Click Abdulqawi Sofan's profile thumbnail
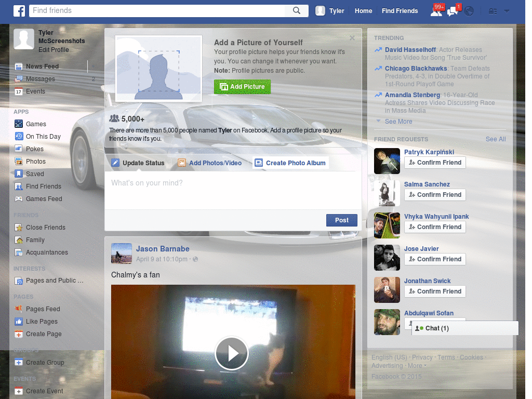 tap(387, 322)
